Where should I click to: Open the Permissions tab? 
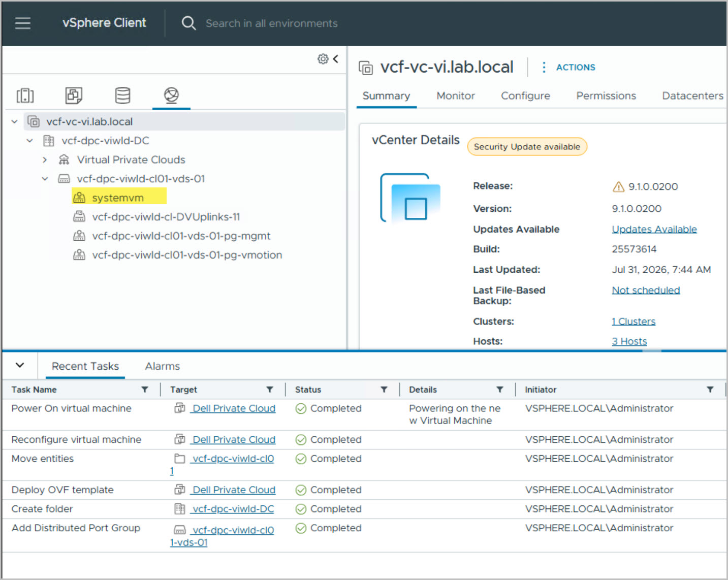606,96
